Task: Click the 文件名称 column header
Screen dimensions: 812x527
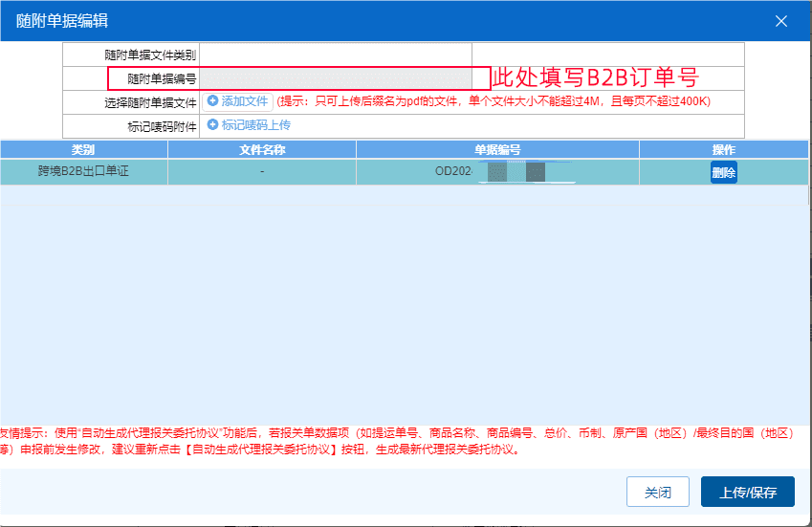Action: 261,150
